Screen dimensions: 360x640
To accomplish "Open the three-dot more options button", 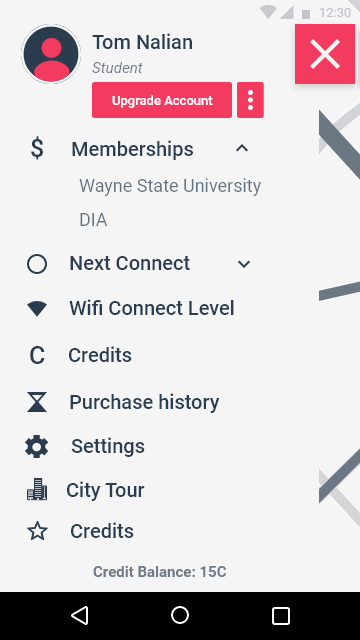I will (250, 100).
